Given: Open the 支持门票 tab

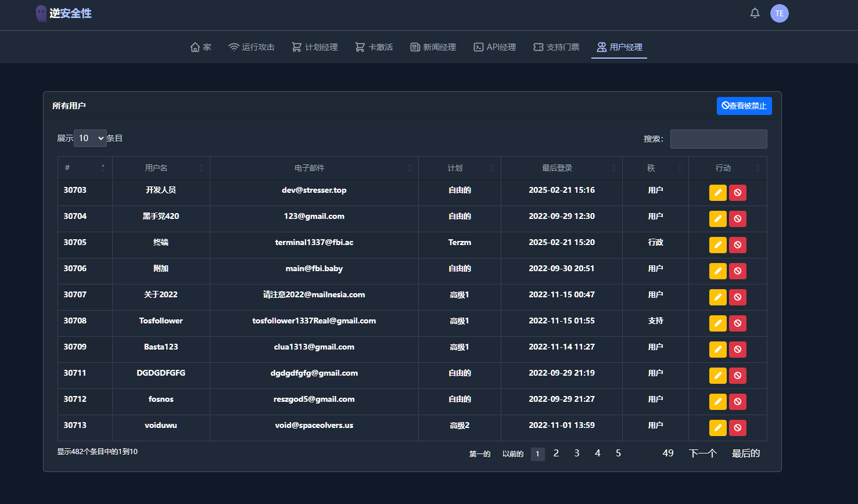Looking at the screenshot, I should [x=557, y=47].
